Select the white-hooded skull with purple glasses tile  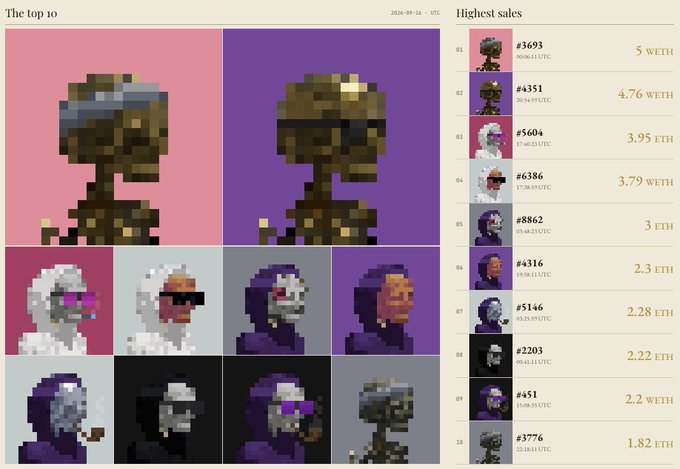tap(59, 301)
